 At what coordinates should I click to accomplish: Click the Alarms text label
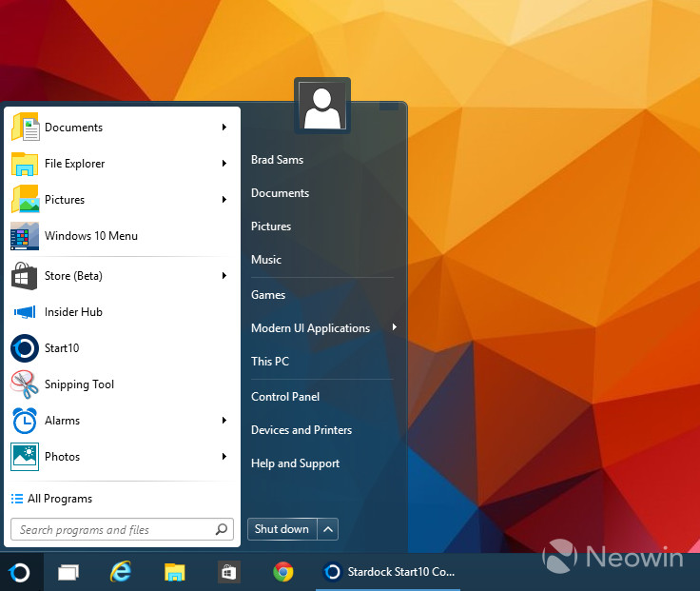(x=63, y=421)
